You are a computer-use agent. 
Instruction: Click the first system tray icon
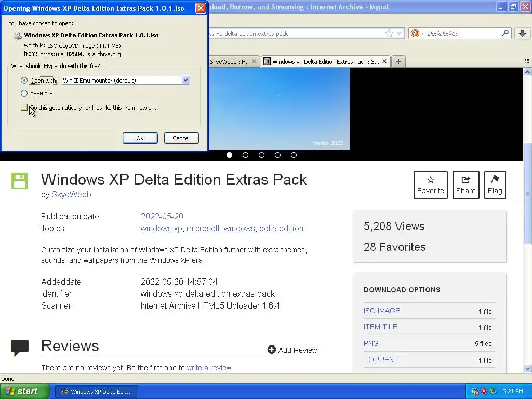(x=474, y=391)
